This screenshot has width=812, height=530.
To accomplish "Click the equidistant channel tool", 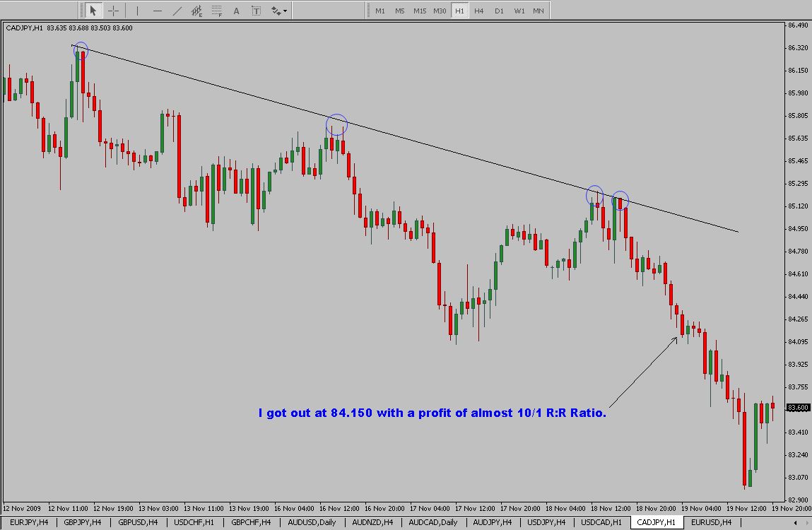I will coord(196,11).
